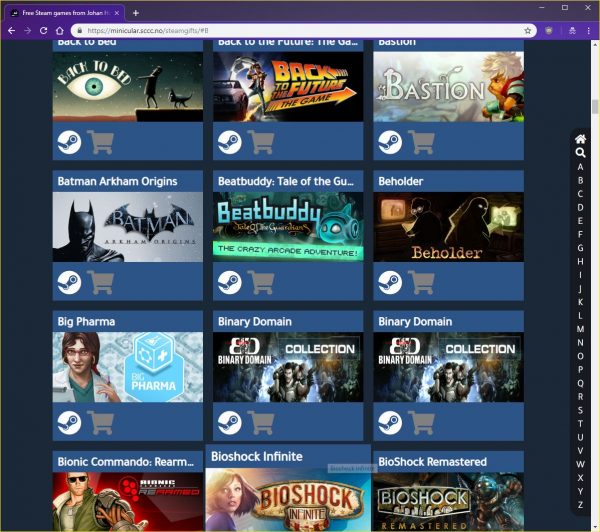Click the cart icon under Big Pharma
The image size is (600, 532).
click(x=100, y=423)
